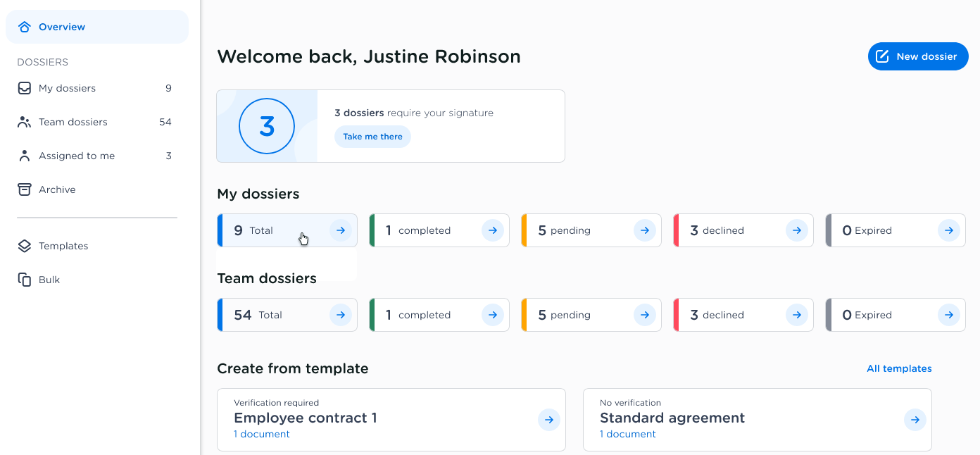Select Archive in the sidebar
The height and width of the screenshot is (455, 980).
coord(57,189)
